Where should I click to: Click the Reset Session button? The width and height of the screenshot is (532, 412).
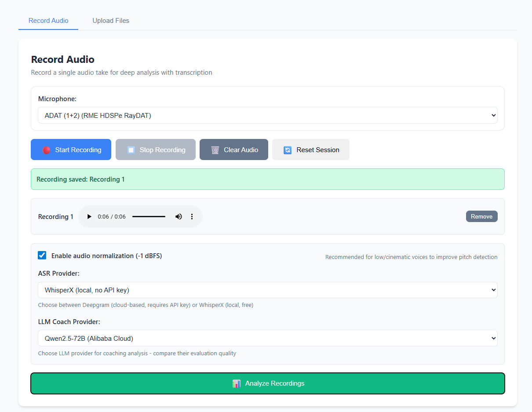click(x=311, y=149)
